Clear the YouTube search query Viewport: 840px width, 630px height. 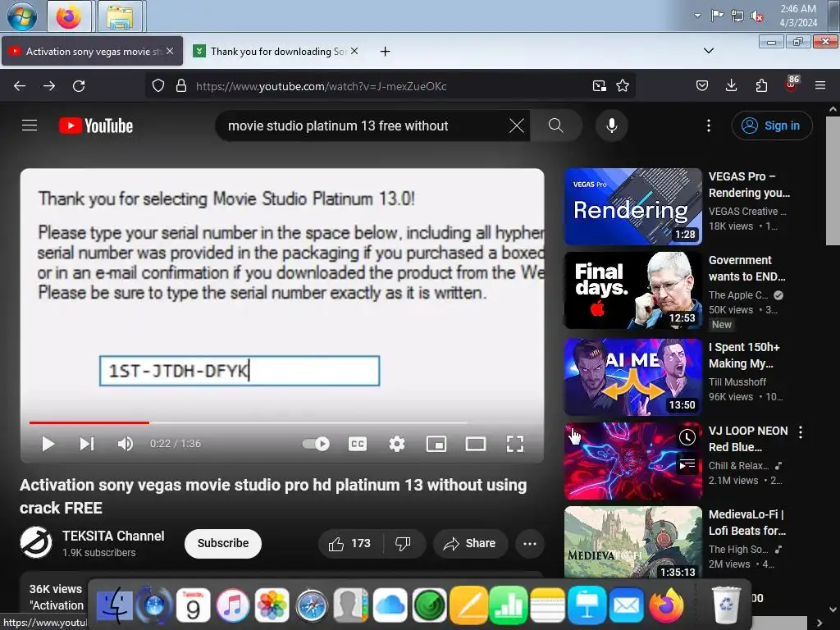click(517, 126)
